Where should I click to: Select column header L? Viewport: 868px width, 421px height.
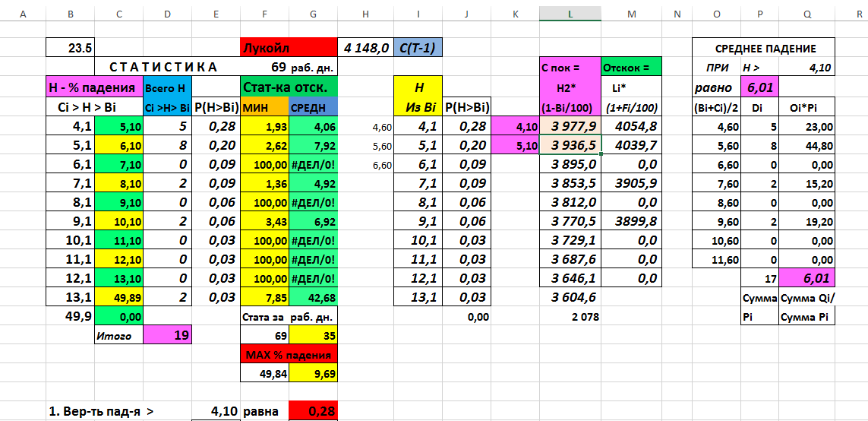(x=570, y=13)
